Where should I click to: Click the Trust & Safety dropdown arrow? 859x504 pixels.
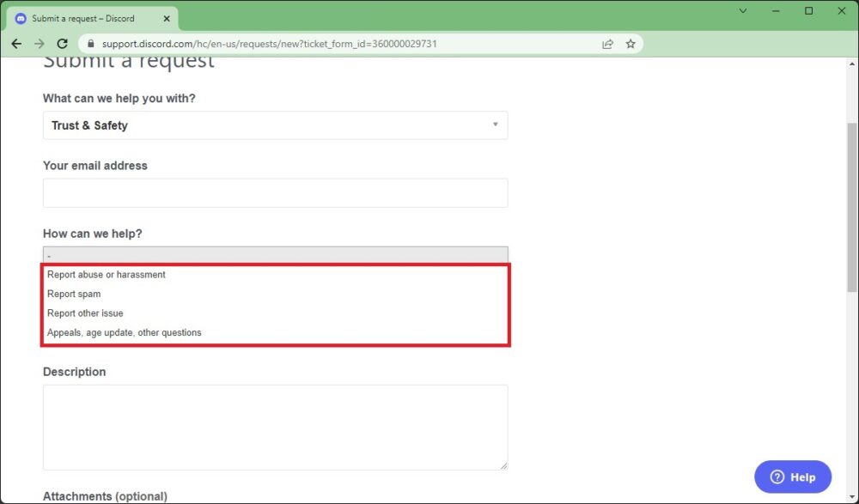pos(495,124)
